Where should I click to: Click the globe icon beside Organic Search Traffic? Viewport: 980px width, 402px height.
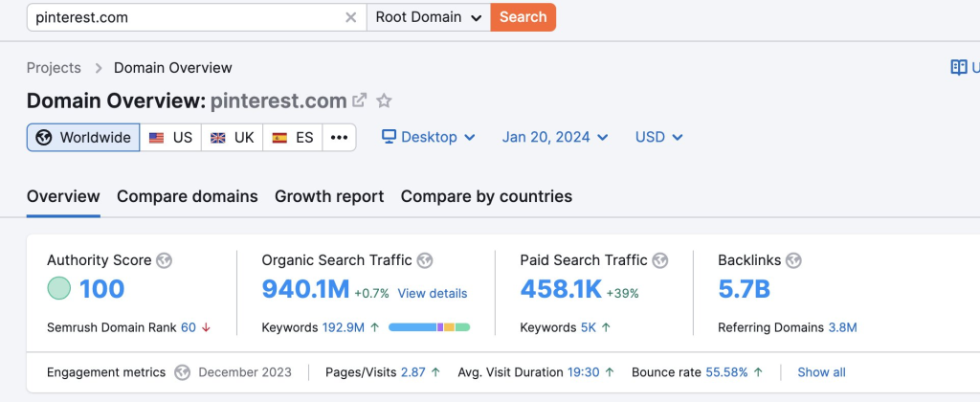[x=425, y=260]
